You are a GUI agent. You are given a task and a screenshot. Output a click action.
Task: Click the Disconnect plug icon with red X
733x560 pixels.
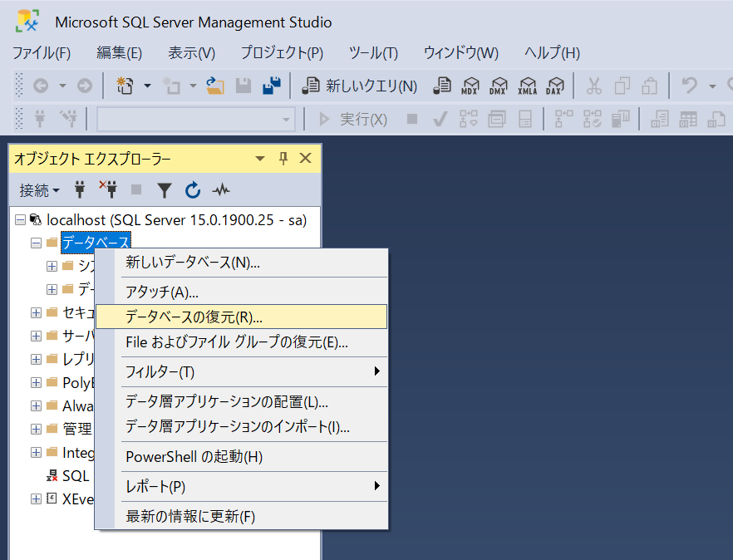pos(108,189)
